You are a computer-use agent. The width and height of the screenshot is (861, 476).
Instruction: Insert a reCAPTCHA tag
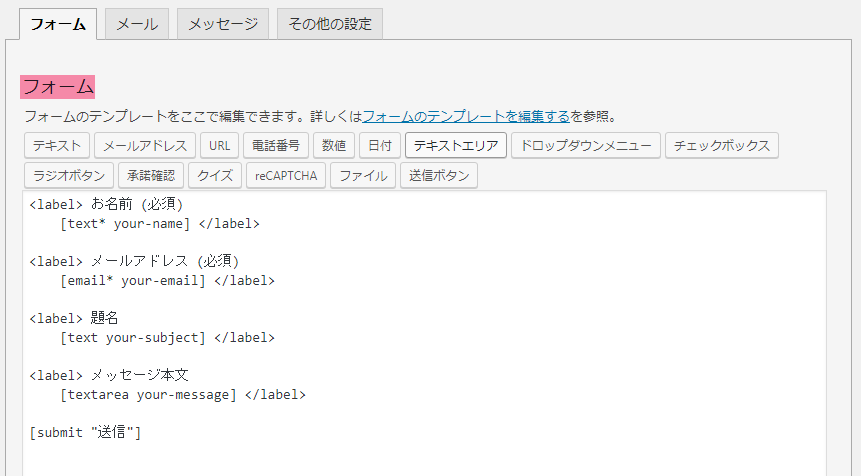[286, 175]
